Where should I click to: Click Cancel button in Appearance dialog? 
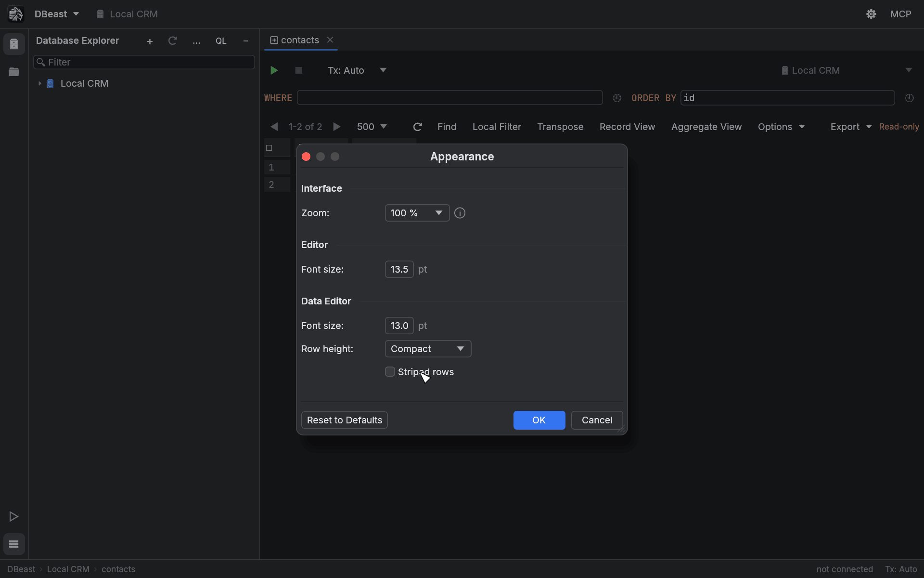point(597,420)
